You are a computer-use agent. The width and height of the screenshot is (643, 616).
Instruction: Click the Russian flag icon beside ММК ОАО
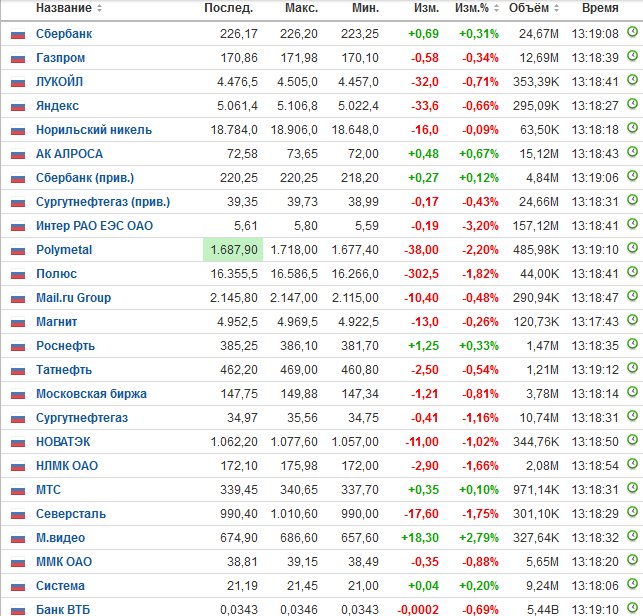(18, 563)
